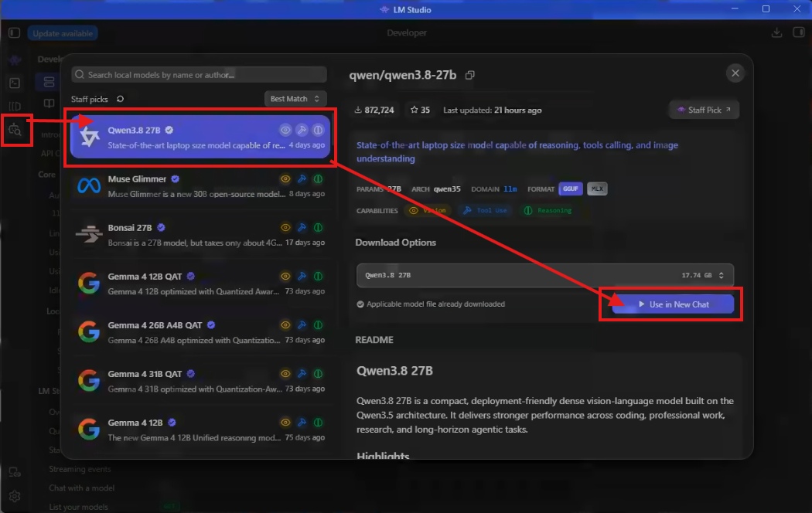Minimize the LM Studio window
The height and width of the screenshot is (513, 812).
pos(735,8)
